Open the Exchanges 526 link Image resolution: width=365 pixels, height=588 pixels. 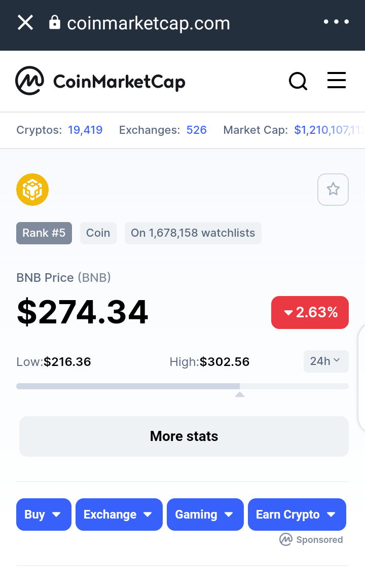pyautogui.click(x=197, y=130)
